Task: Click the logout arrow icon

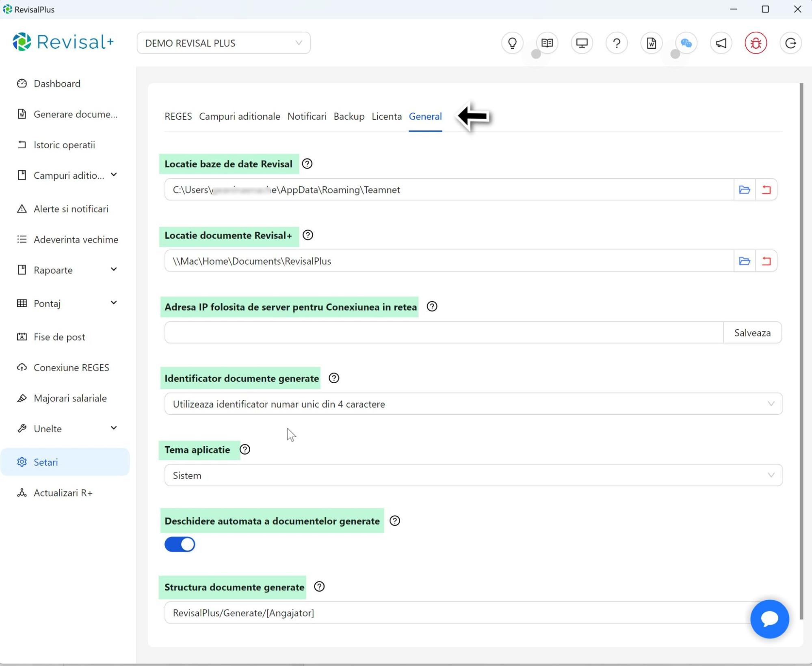Action: point(790,43)
